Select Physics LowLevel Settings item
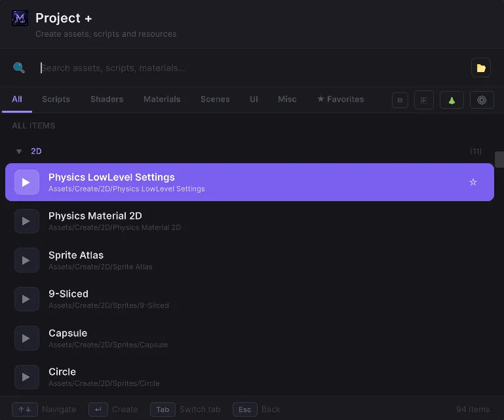 [250, 182]
